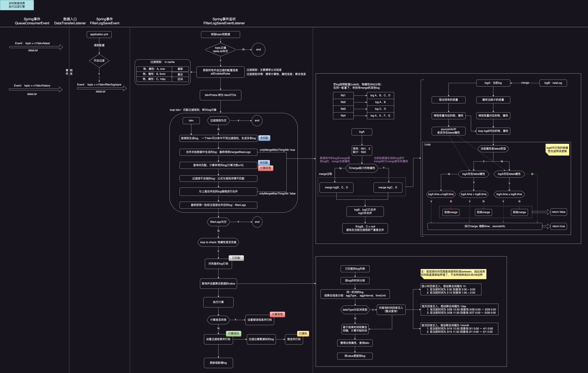Click the teal 实时数据消费 title box
588x373 pixels.
click(17, 5)
